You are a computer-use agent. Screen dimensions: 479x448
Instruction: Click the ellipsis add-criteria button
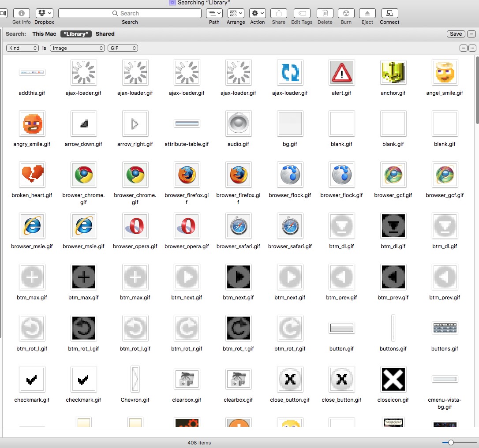(x=472, y=48)
